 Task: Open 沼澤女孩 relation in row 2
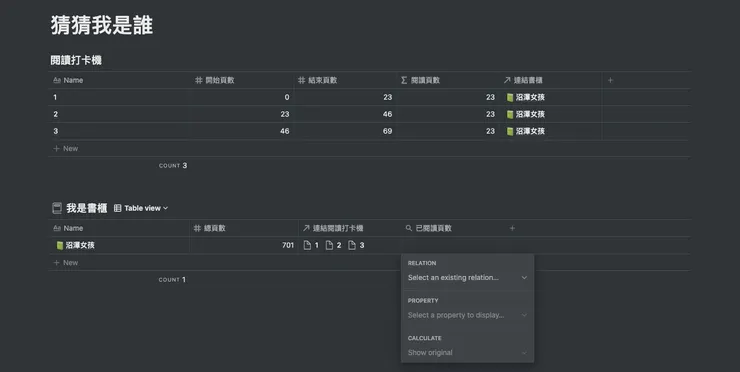[x=526, y=114]
